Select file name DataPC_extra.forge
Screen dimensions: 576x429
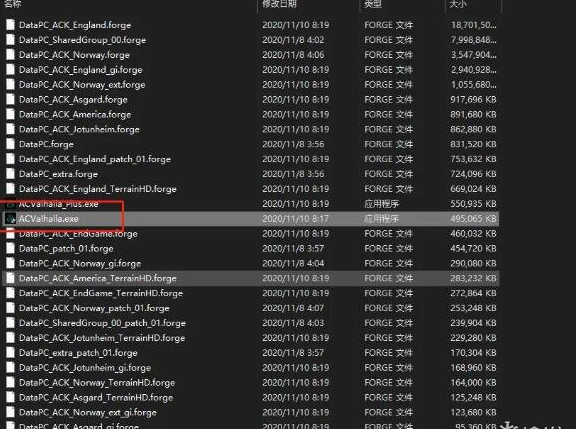(x=58, y=174)
